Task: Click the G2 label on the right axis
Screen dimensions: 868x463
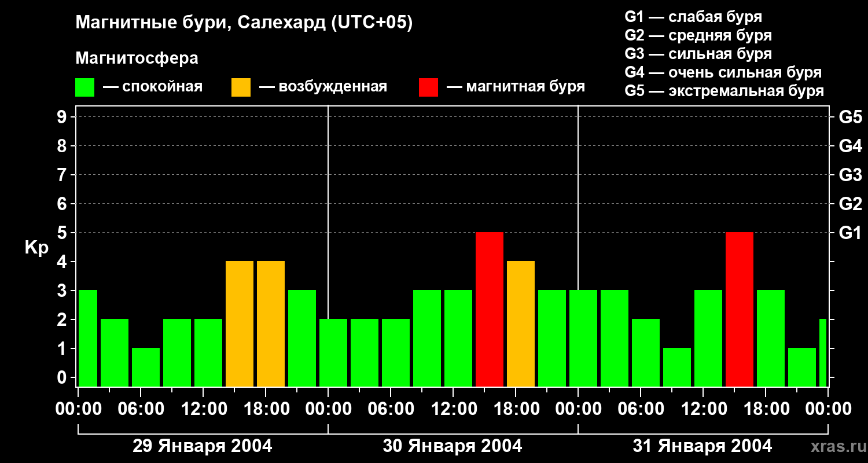Action: pos(850,204)
